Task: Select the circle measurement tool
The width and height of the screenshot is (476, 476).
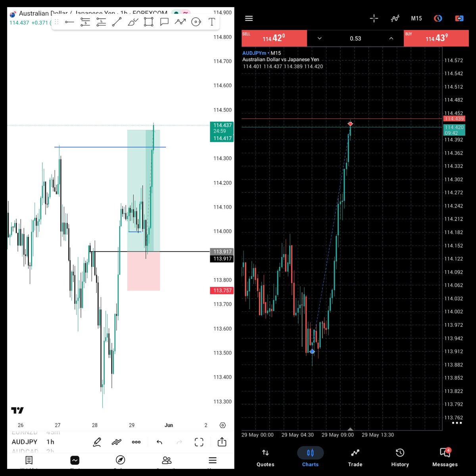Action: tap(196, 22)
